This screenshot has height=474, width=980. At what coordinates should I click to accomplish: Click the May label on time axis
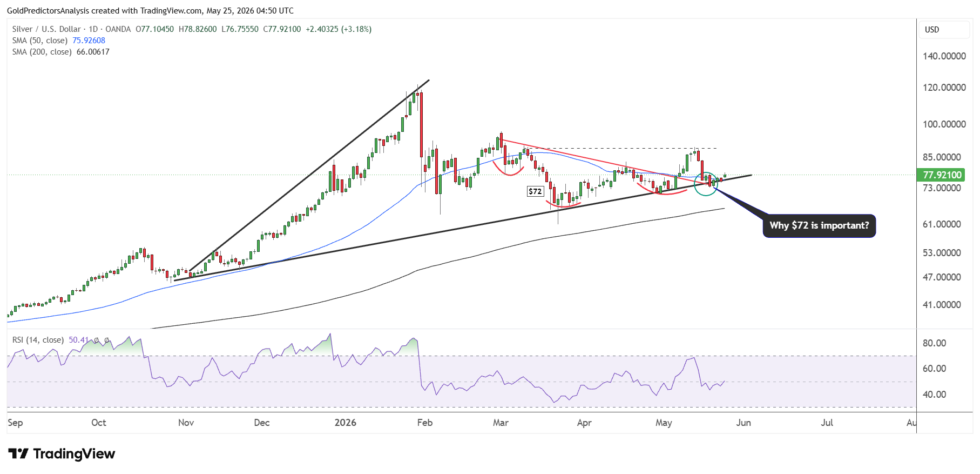click(664, 423)
